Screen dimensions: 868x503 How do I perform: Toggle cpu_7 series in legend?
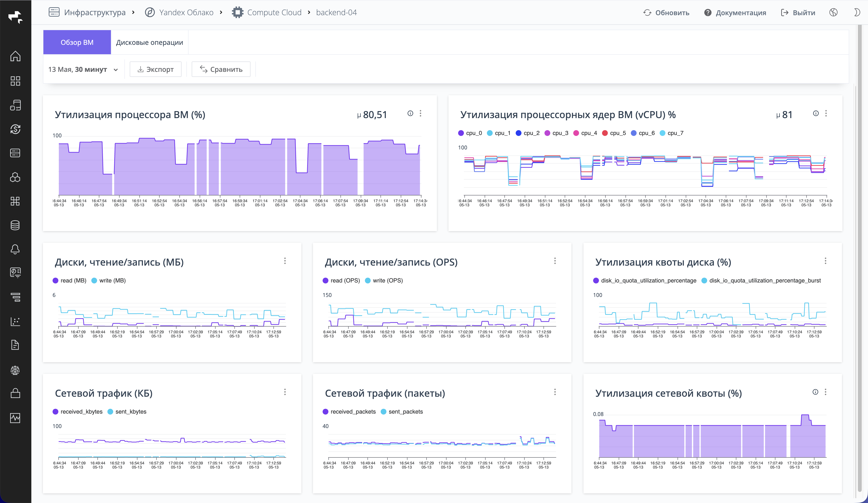(671, 133)
